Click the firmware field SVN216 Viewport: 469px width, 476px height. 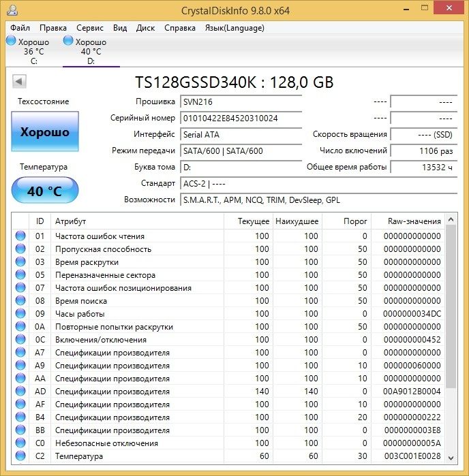click(241, 101)
